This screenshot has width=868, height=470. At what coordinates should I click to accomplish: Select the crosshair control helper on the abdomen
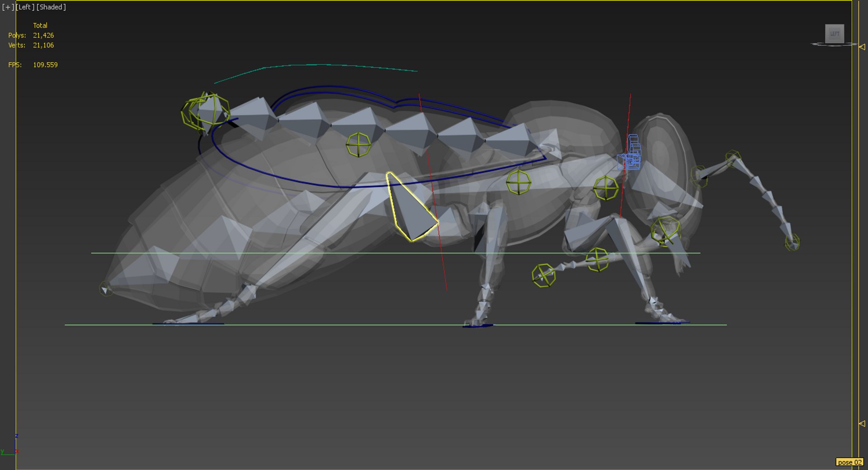[x=359, y=145]
